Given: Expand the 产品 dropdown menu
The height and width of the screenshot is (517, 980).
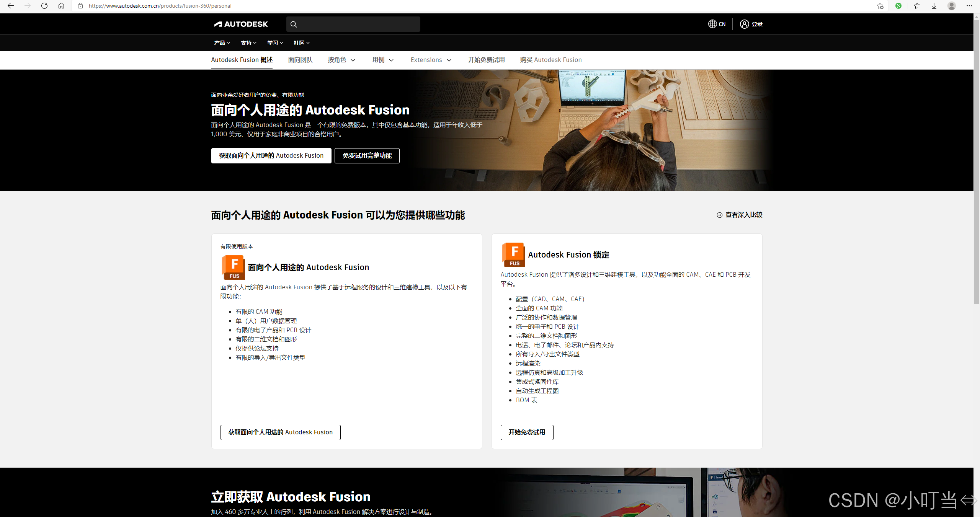Looking at the screenshot, I should (x=222, y=43).
